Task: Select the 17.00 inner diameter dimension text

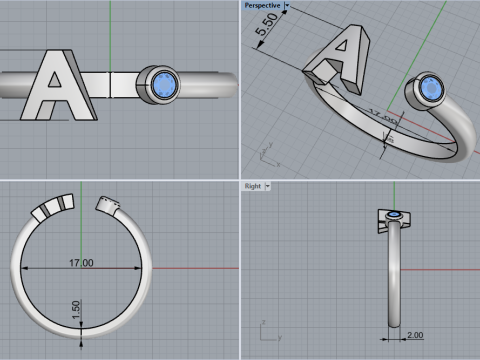Action: click(81, 263)
